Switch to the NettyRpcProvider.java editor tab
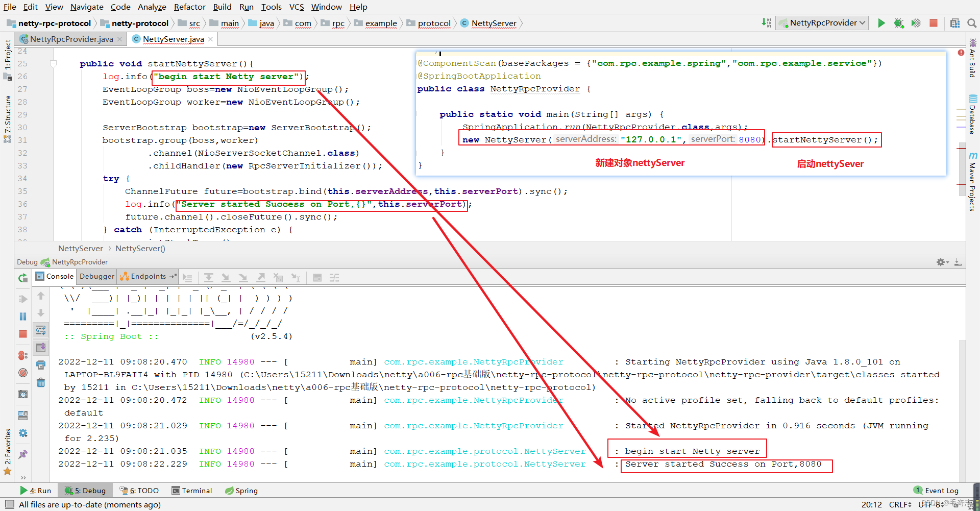Screen dimensions: 980x511 tap(71, 39)
